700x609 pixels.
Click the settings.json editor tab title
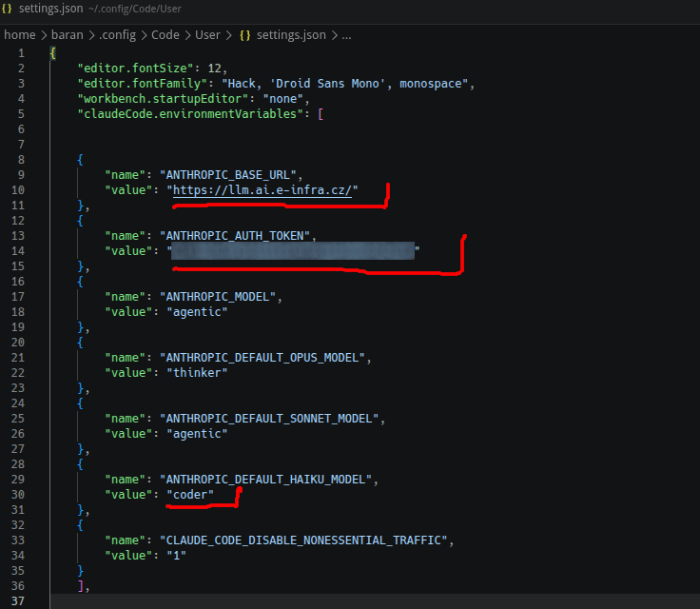50,9
